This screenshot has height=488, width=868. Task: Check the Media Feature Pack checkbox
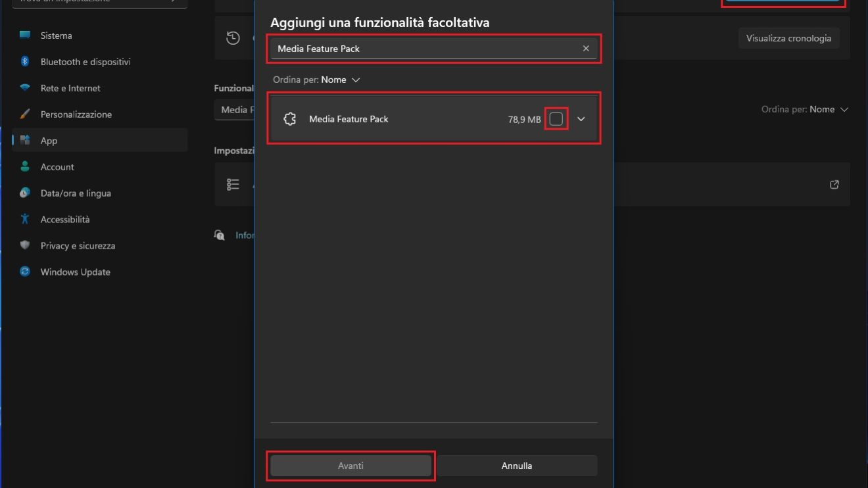tap(556, 119)
